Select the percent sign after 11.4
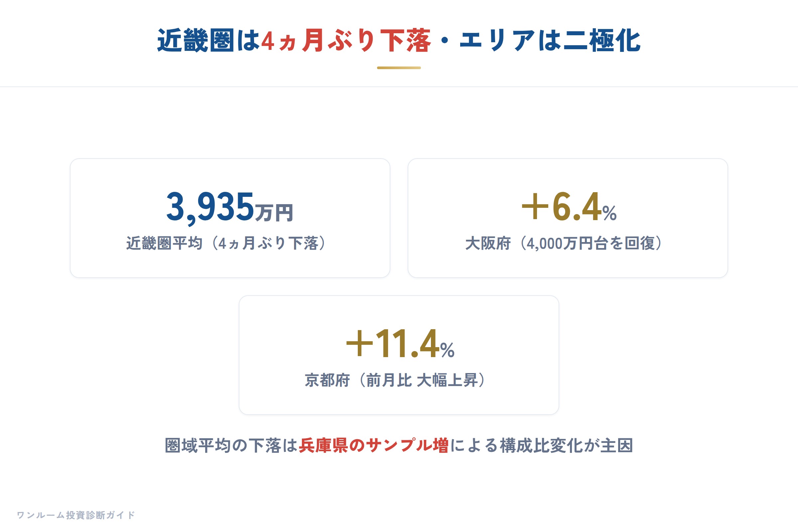The width and height of the screenshot is (798, 532). [448, 350]
